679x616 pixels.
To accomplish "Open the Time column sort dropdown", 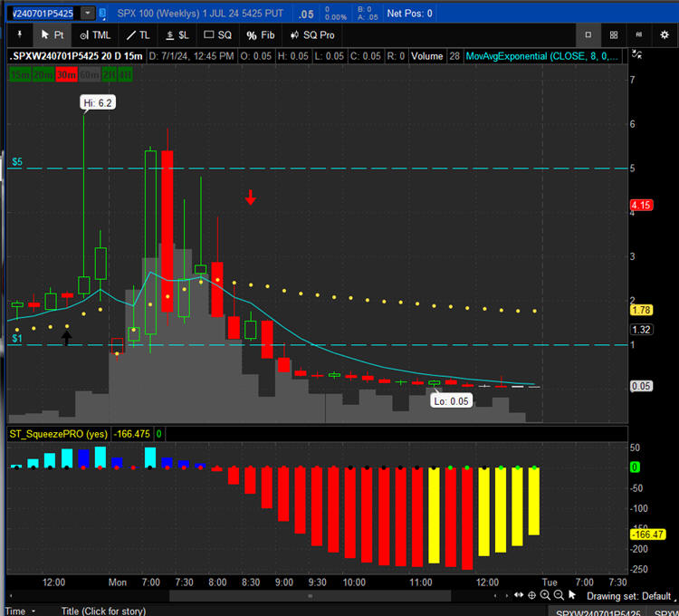I will [x=33, y=611].
